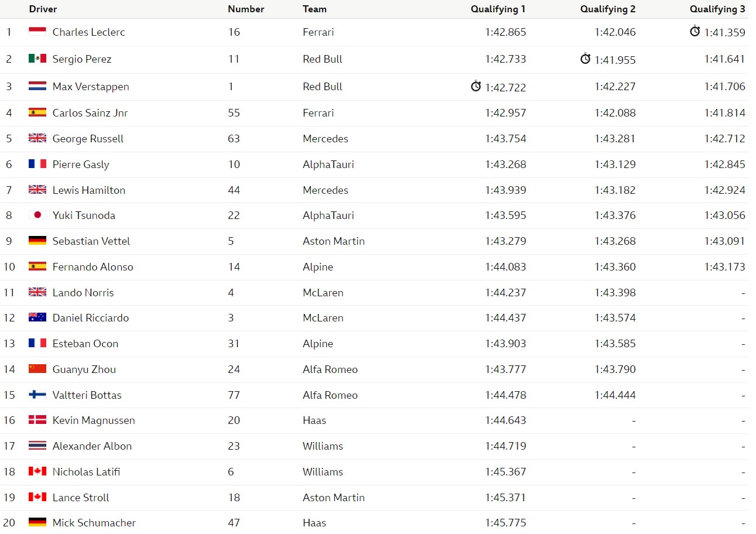The image size is (756, 534).
Task: Select driver name Lewis Hamilton
Action: pos(89,190)
